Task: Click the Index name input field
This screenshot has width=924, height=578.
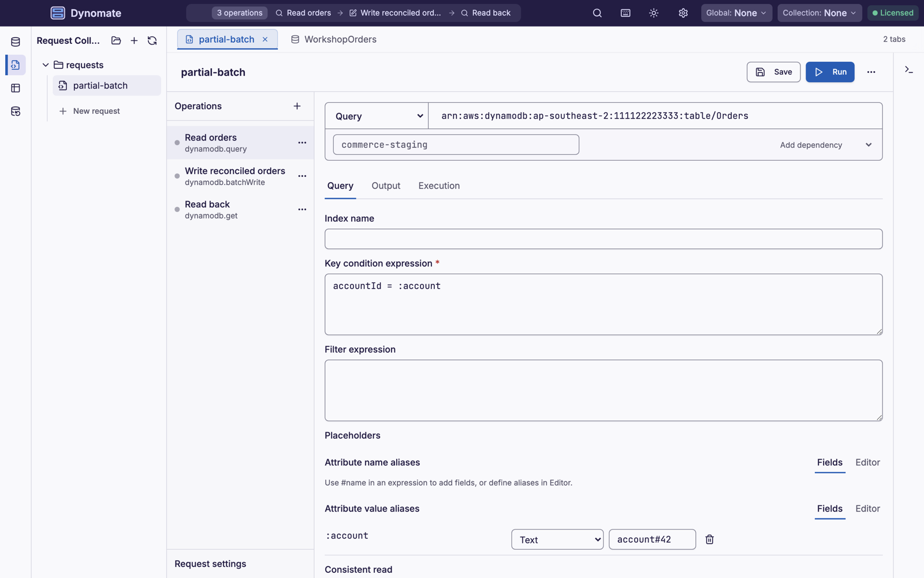Action: click(x=603, y=239)
